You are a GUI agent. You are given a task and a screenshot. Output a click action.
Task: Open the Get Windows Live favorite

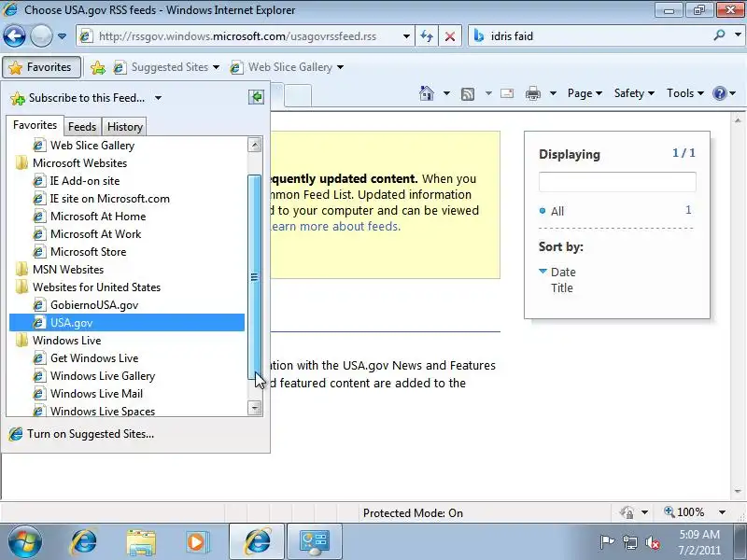[x=94, y=358]
